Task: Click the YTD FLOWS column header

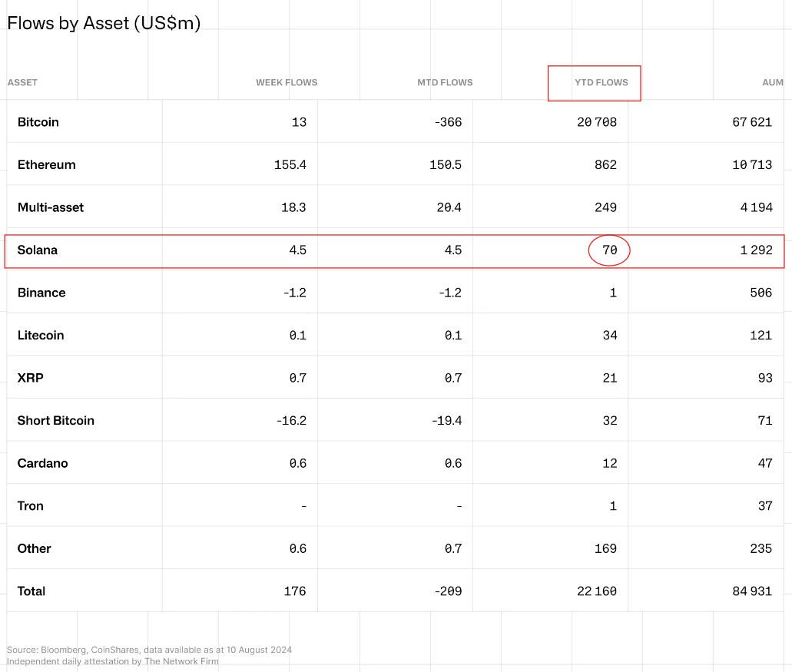Action: tap(601, 82)
